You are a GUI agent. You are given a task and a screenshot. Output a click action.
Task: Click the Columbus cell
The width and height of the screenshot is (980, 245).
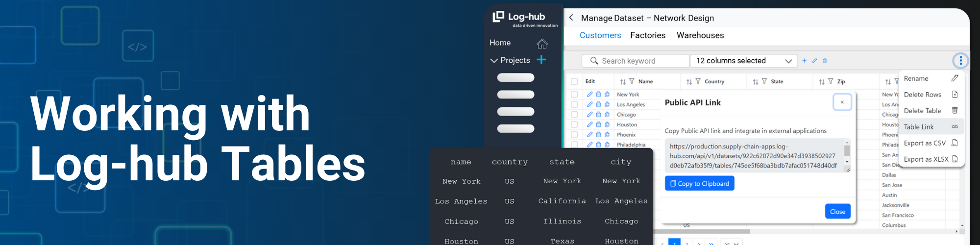(x=894, y=225)
